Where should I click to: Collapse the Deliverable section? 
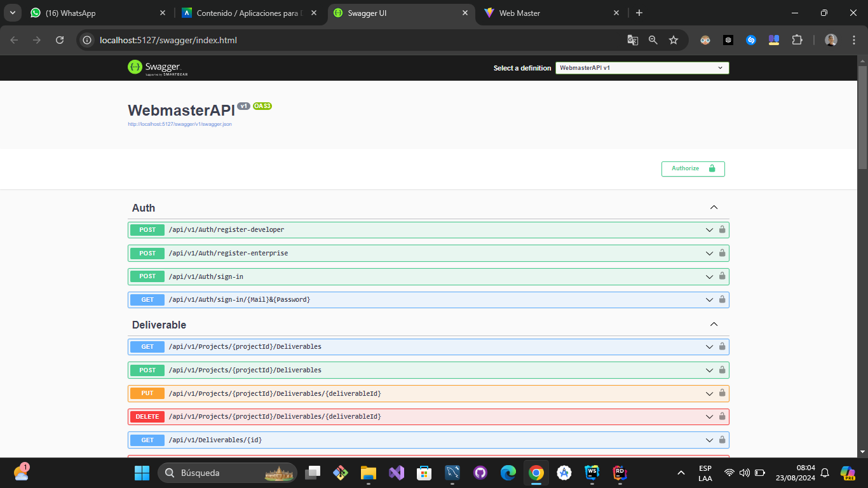714,325
